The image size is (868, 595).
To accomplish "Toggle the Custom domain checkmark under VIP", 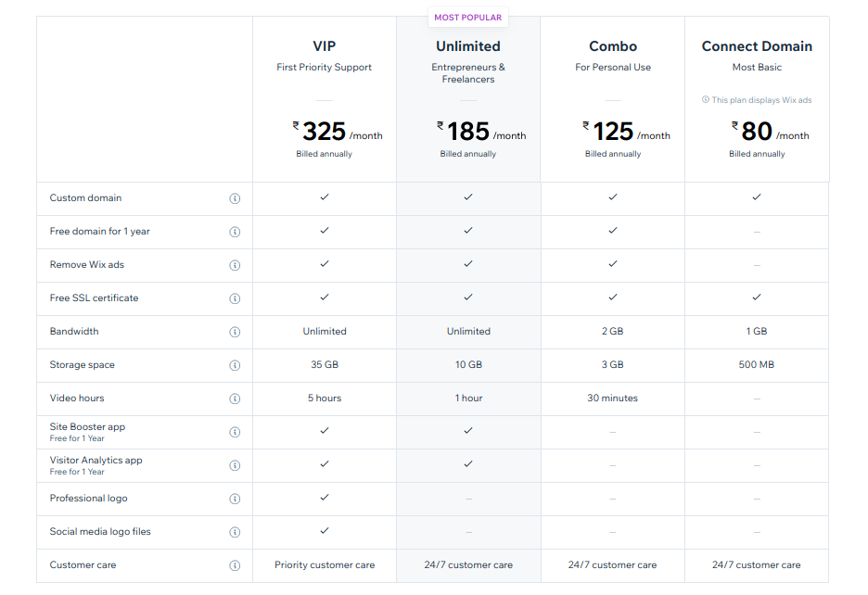I will pos(324,197).
